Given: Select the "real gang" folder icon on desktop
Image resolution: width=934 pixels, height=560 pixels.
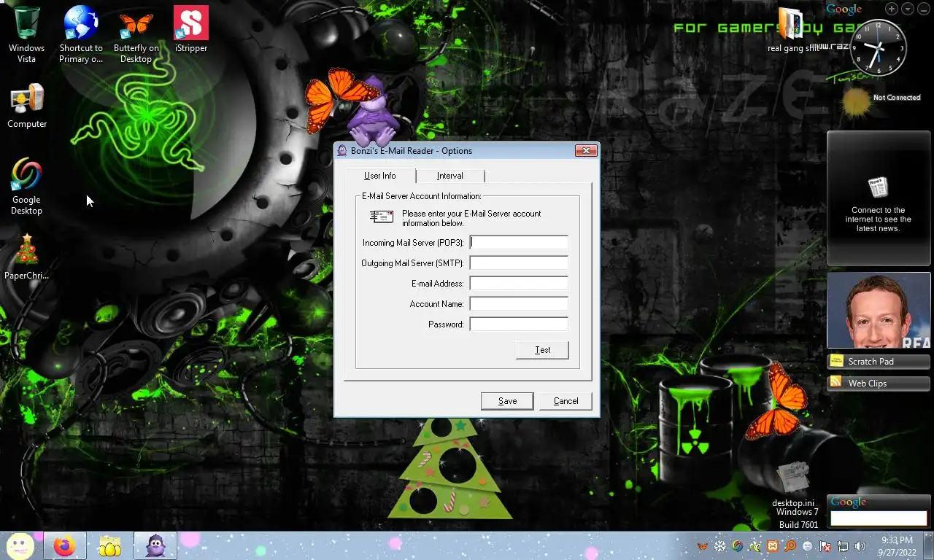Looking at the screenshot, I should coord(792,31).
